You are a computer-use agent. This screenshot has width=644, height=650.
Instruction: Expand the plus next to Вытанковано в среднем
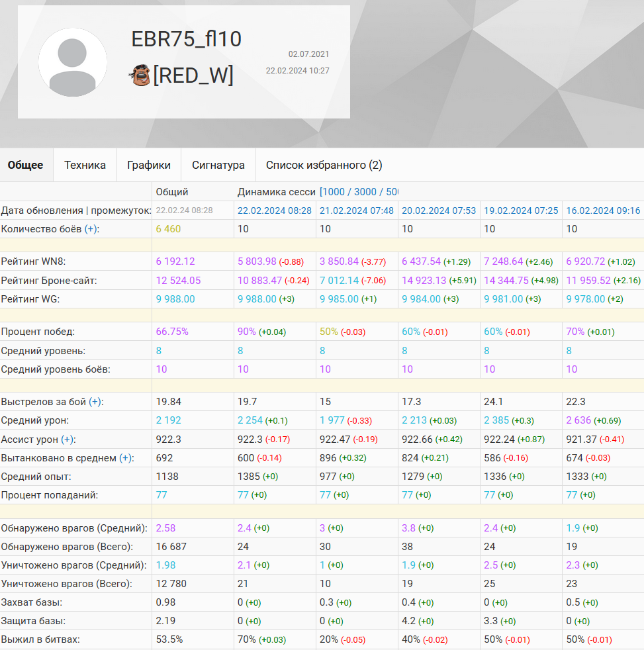[126, 457]
